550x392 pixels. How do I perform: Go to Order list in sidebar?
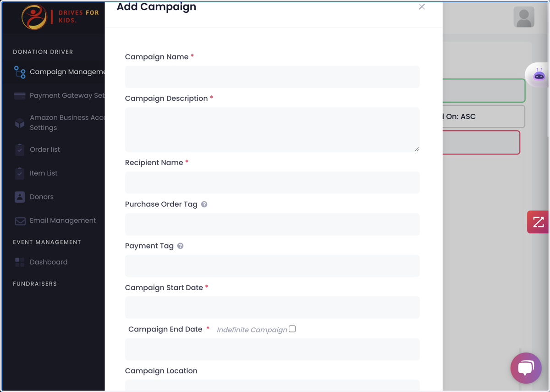coord(45,149)
